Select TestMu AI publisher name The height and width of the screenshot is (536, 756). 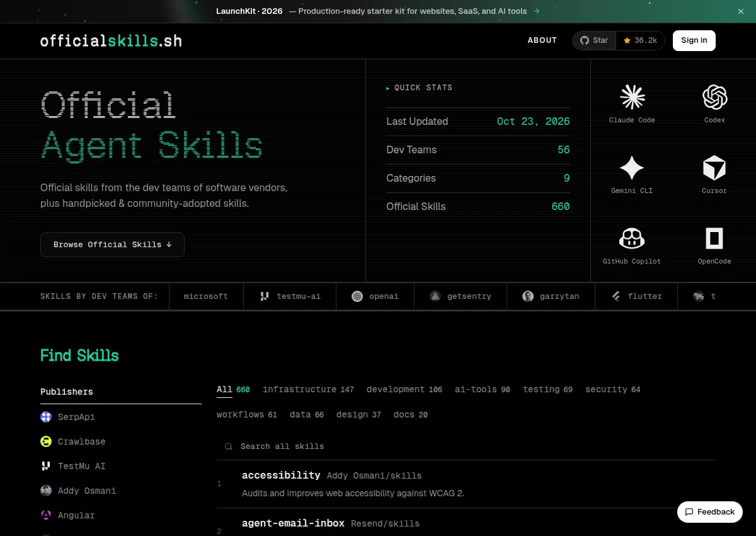[82, 466]
